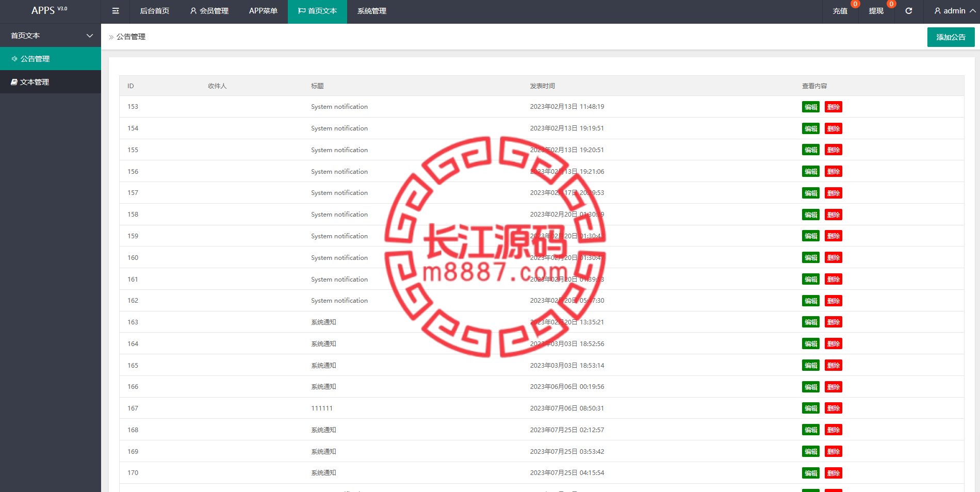Viewport: 980px width, 492px height.
Task: Edit announcement row 167 titled 111111
Action: point(811,408)
